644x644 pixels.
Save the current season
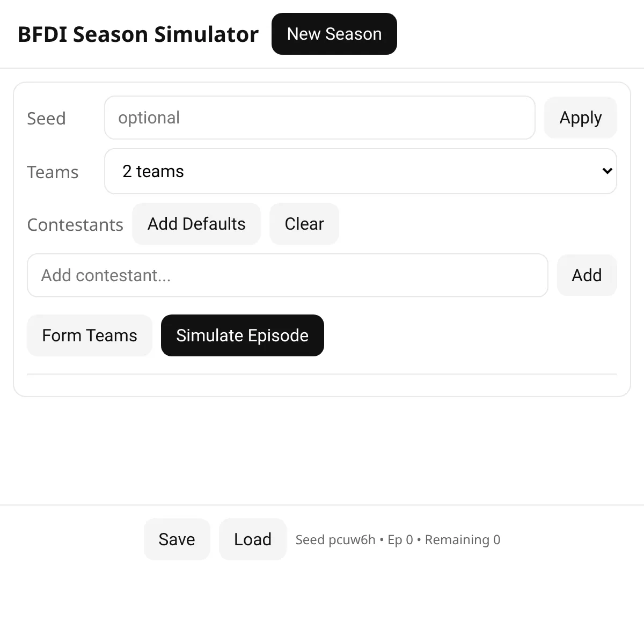(x=177, y=539)
